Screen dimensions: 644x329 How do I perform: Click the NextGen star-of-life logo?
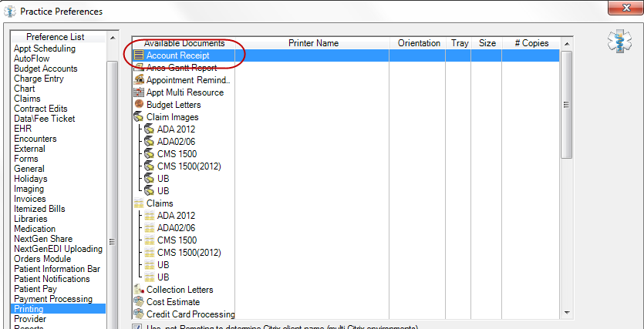click(x=619, y=42)
